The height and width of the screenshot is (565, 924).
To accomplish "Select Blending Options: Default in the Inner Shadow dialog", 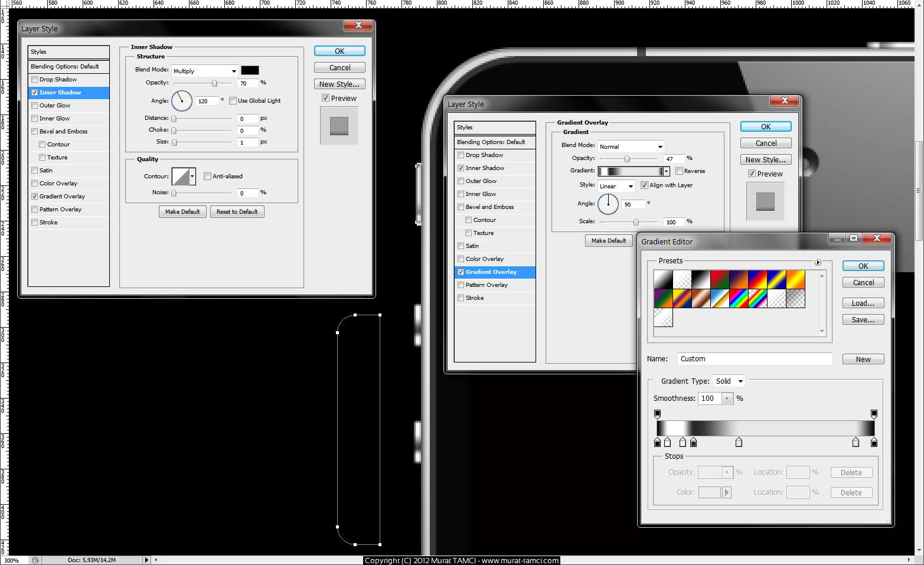I will point(68,67).
